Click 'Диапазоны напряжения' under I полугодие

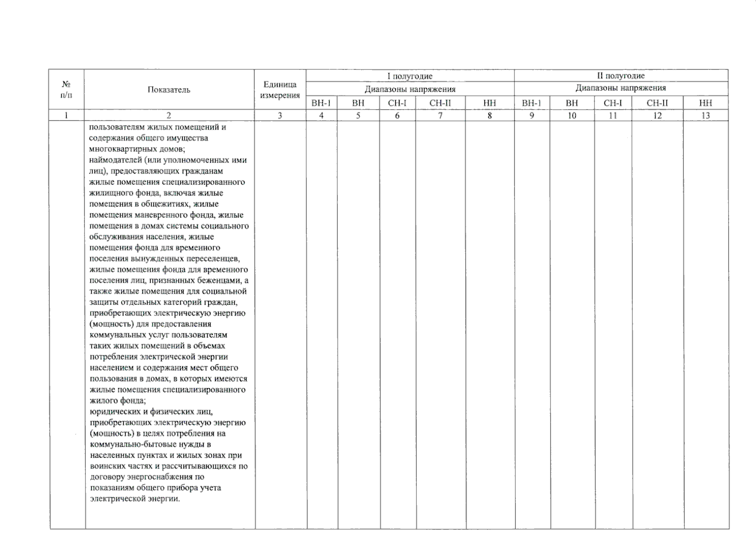(x=410, y=89)
